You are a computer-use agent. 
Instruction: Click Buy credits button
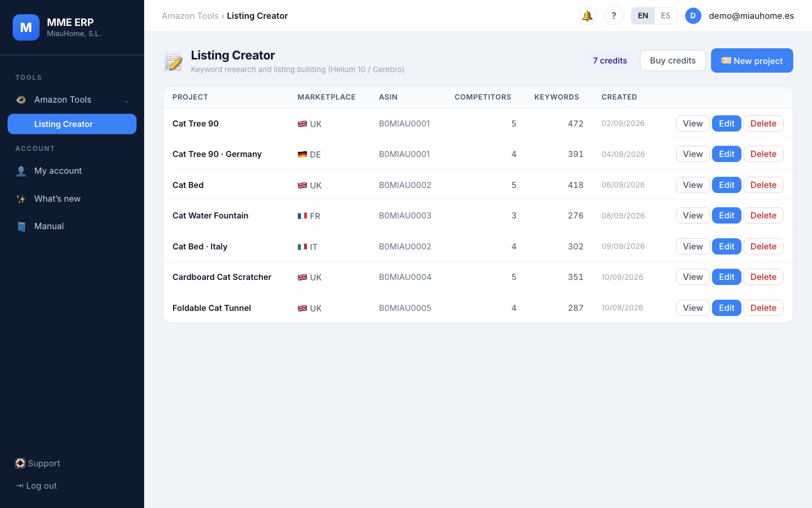672,60
